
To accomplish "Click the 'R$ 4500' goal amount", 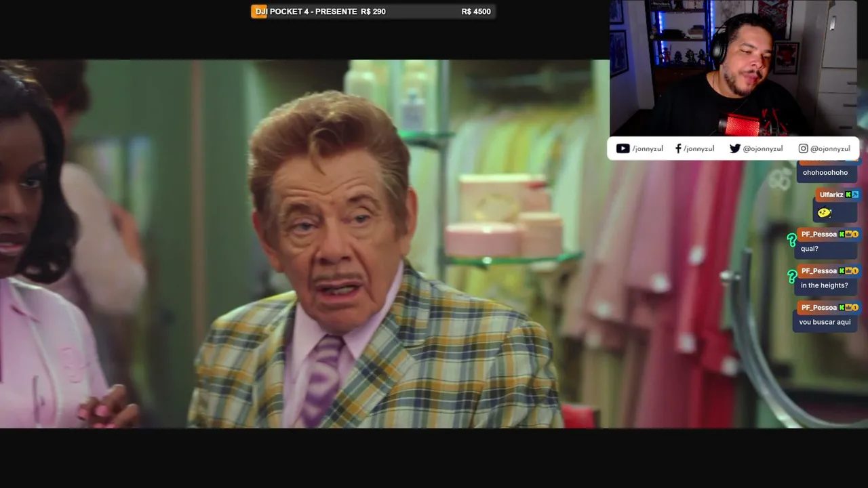I will 476,12.
